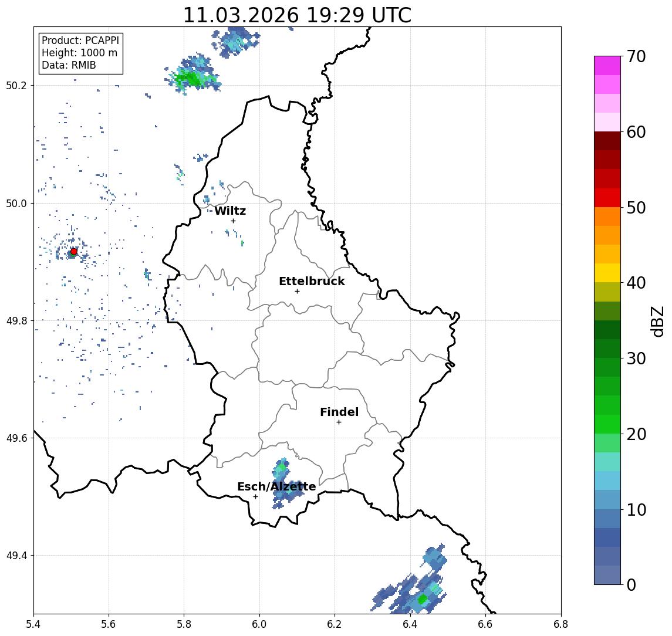672x636 pixels.
Task: Click the 'dBZ' colorbar axis label
Action: (657, 321)
